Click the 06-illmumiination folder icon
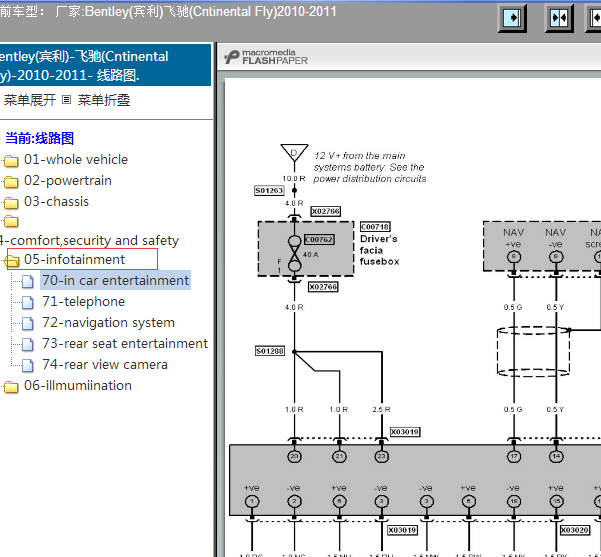 tap(11, 387)
